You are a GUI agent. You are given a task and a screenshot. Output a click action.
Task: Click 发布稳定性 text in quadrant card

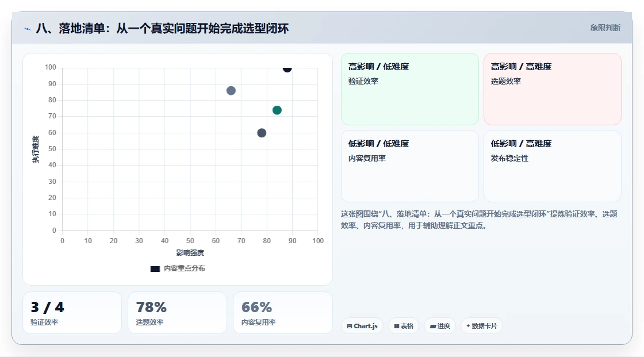509,158
